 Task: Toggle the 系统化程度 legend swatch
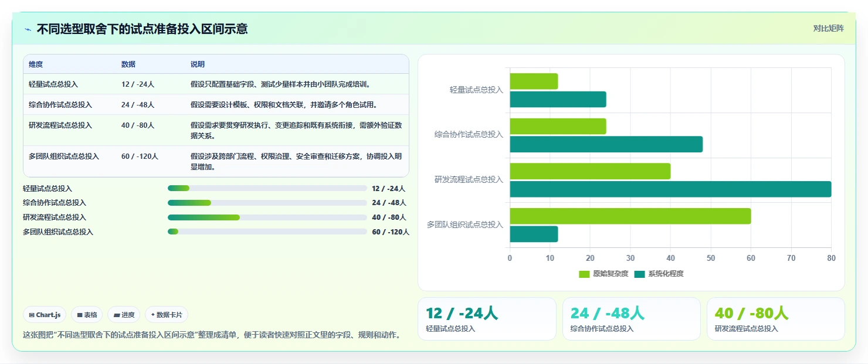[639, 274]
